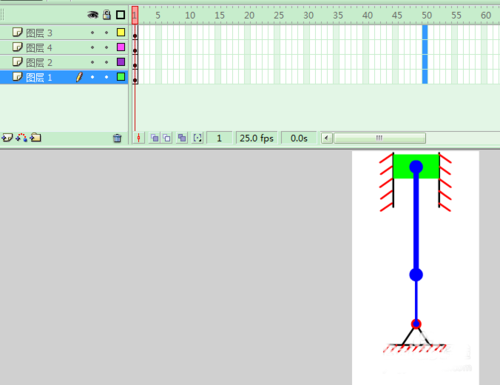Click green outline swatch of 图层 1

[x=121, y=77]
